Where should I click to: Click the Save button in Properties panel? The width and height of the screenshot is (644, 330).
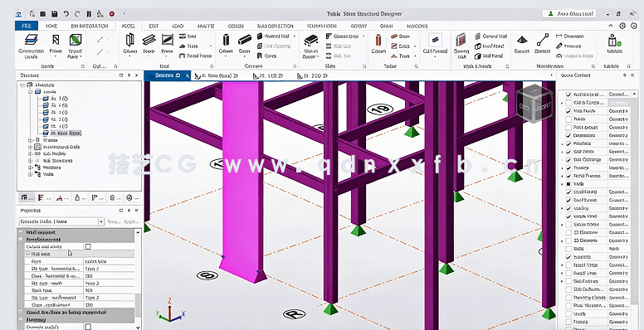coord(114,221)
